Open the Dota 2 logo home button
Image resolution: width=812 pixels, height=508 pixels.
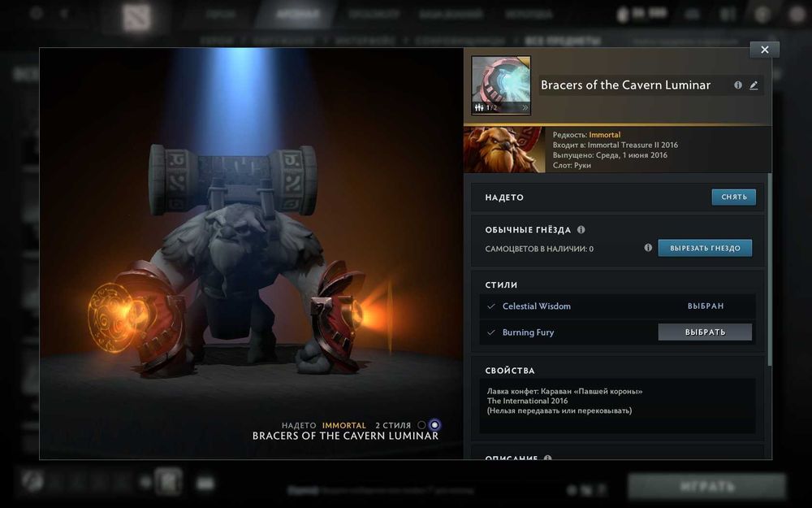coord(136,17)
